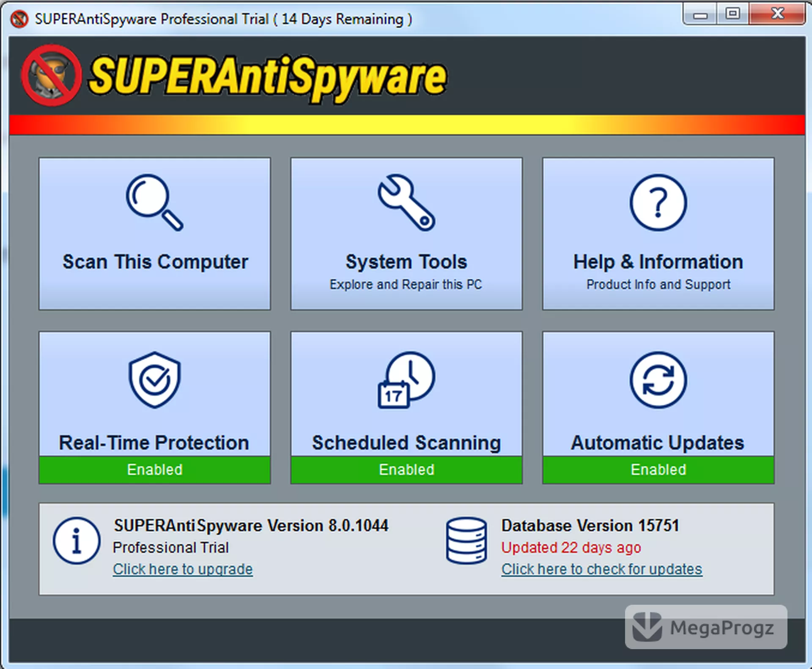Click SUPERAntiSpyware Version 8.0.1044 text
The width and height of the screenshot is (812, 669).
[x=251, y=525]
